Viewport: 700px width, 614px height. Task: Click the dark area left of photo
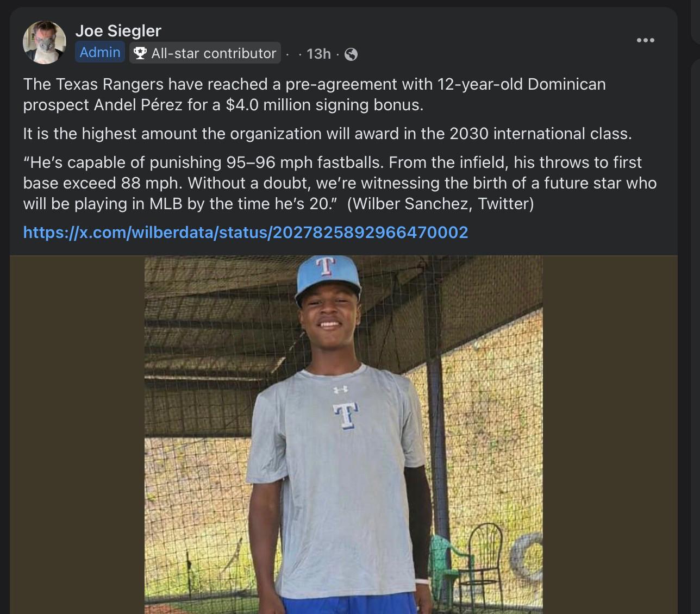[x=77, y=435]
